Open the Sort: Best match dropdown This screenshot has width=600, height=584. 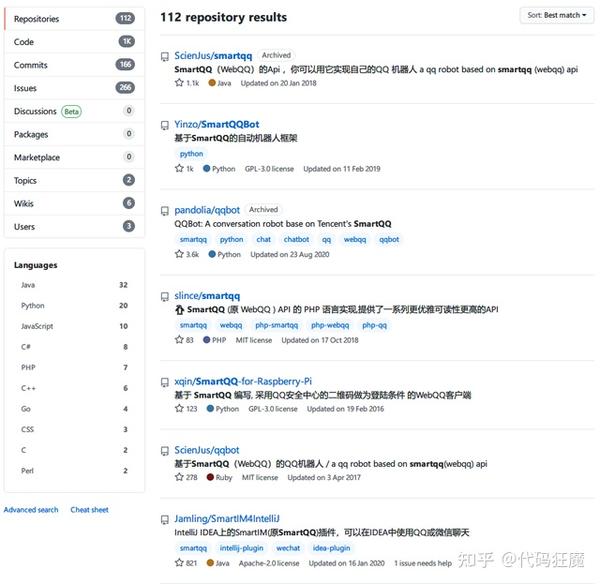click(556, 15)
